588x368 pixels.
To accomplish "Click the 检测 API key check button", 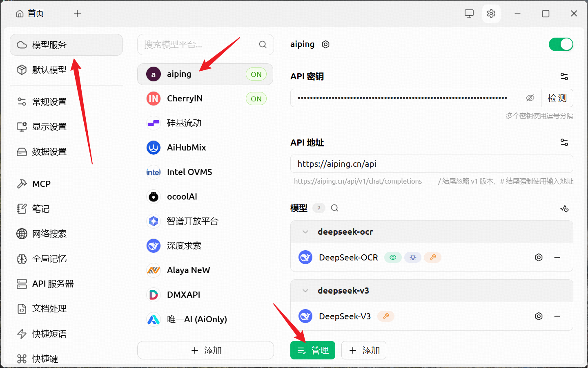I will (x=557, y=98).
